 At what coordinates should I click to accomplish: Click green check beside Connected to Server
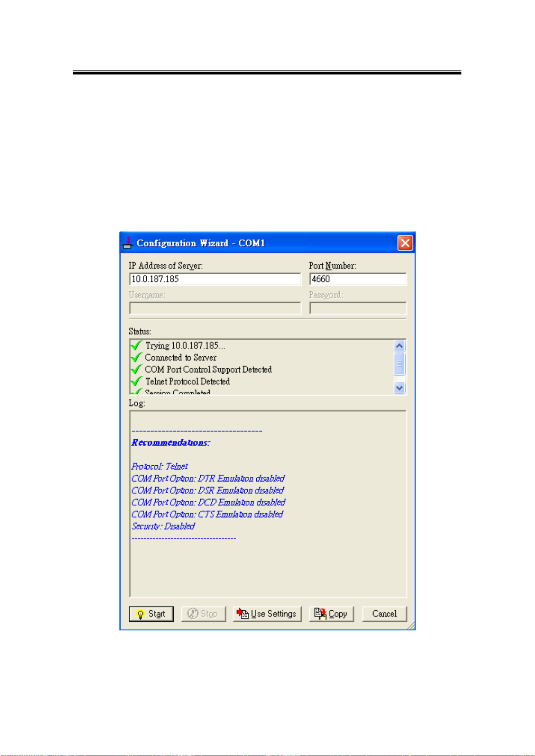[136, 358]
